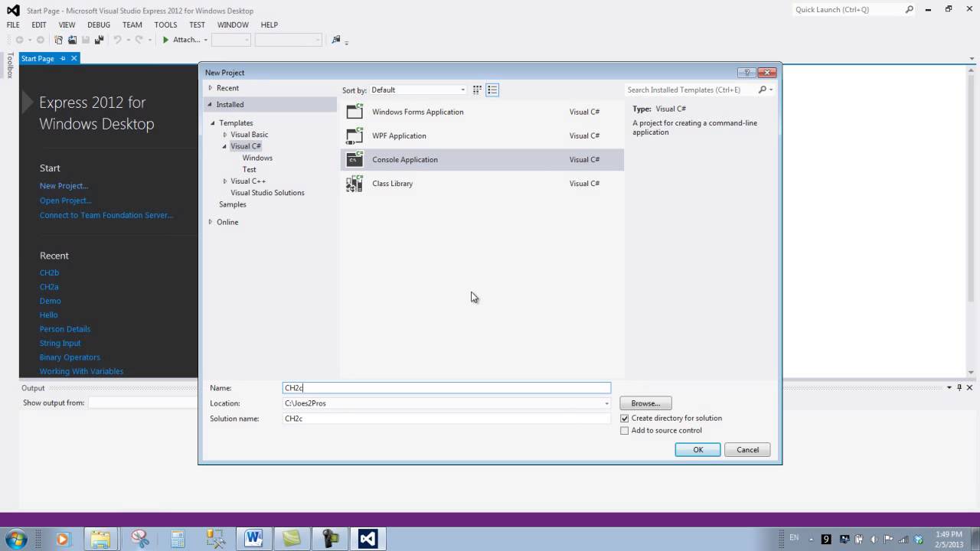The width and height of the screenshot is (980, 551).
Task: Open the FILE menu
Action: click(x=13, y=24)
